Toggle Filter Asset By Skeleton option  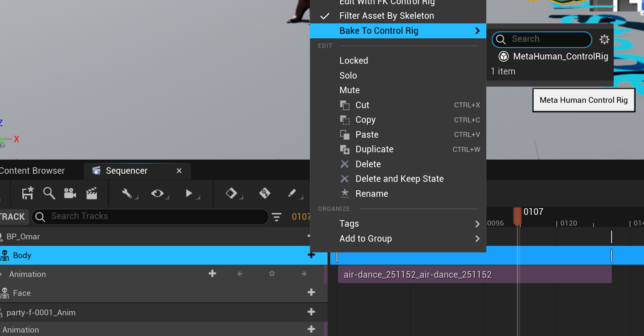coord(398,16)
